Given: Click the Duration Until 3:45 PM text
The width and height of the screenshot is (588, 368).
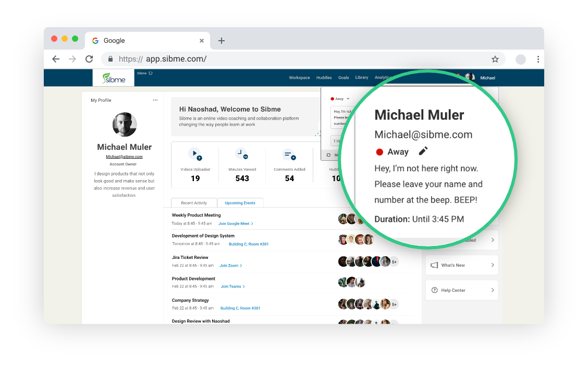Looking at the screenshot, I should (419, 219).
